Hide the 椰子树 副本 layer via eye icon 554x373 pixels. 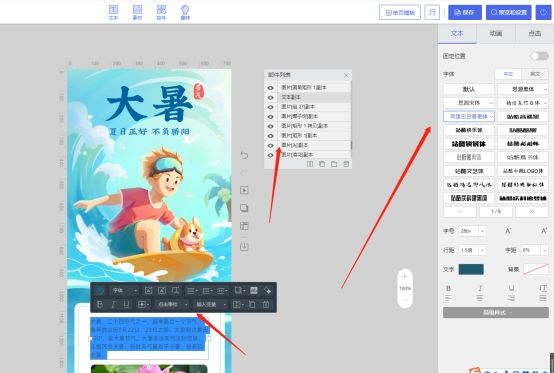pyautogui.click(x=271, y=116)
